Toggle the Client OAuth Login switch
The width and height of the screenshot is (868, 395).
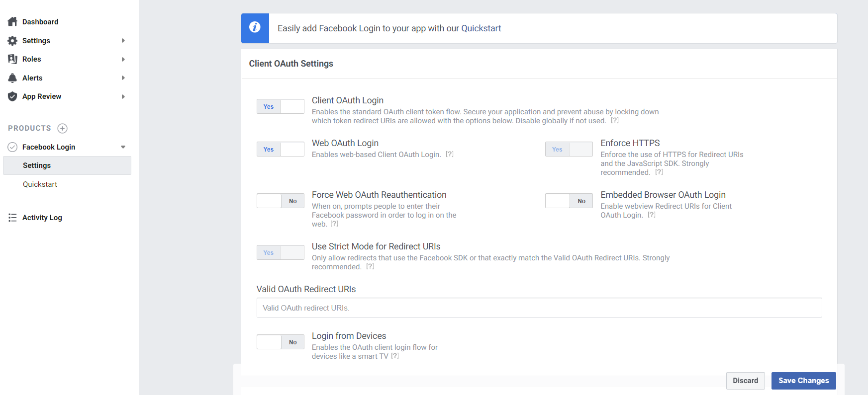tap(280, 106)
